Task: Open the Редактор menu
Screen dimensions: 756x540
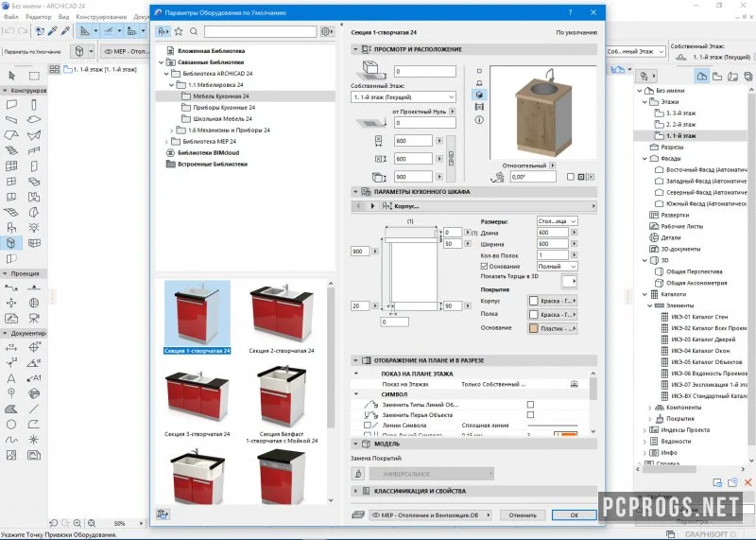Action: [x=38, y=16]
